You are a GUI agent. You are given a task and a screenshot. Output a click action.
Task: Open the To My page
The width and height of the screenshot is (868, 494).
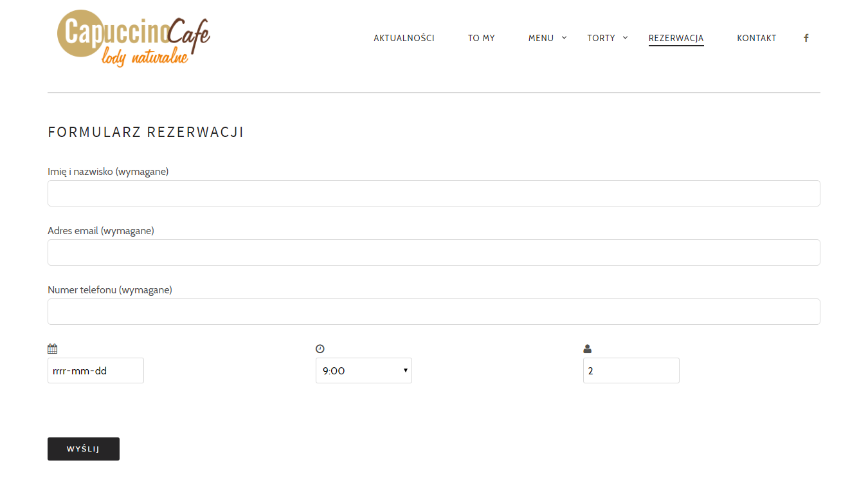481,38
